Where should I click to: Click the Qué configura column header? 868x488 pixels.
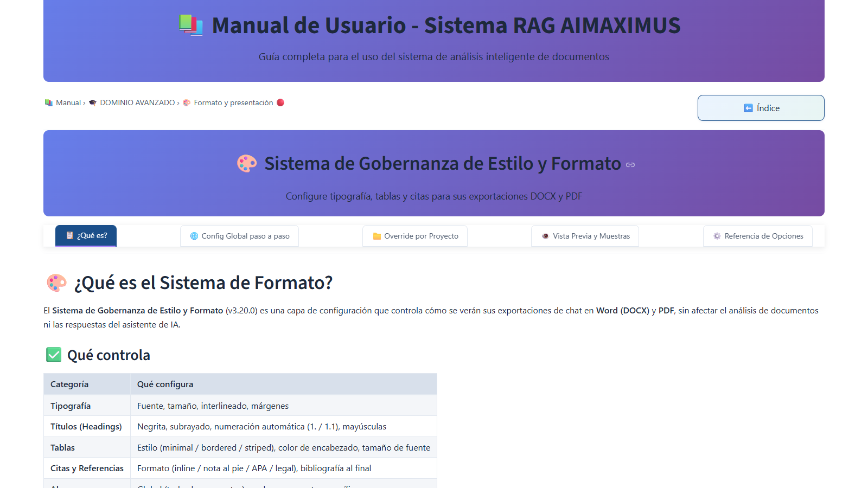coord(284,384)
